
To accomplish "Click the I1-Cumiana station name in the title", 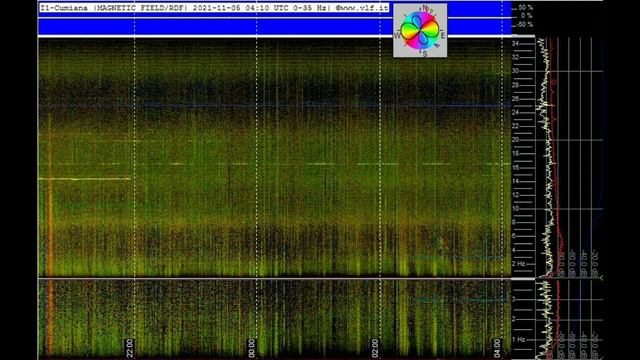I will pyautogui.click(x=64, y=8).
